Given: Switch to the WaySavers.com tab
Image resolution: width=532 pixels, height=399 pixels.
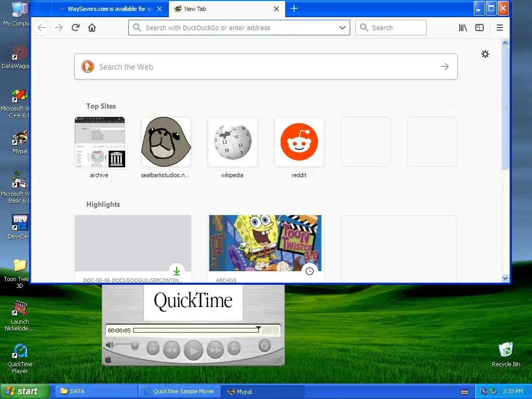Looking at the screenshot, I should click(109, 9).
